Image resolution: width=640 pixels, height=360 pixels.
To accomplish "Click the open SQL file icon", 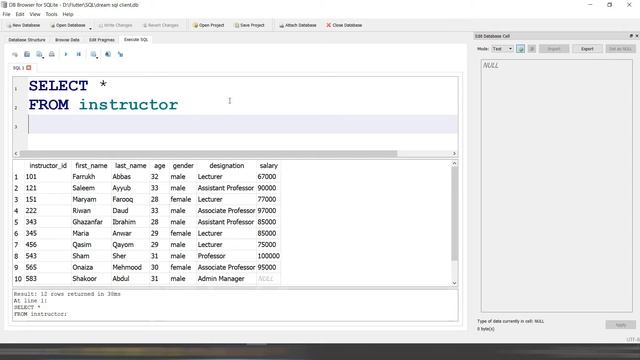I will coord(27,54).
